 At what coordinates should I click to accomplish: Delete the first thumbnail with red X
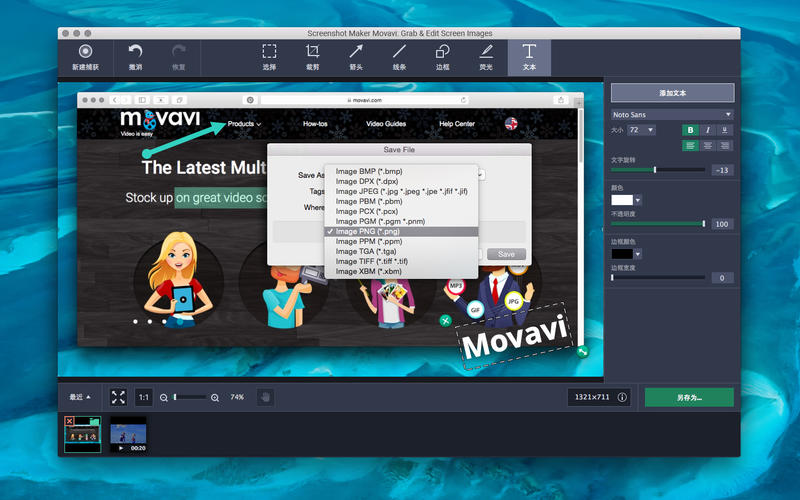[70, 421]
